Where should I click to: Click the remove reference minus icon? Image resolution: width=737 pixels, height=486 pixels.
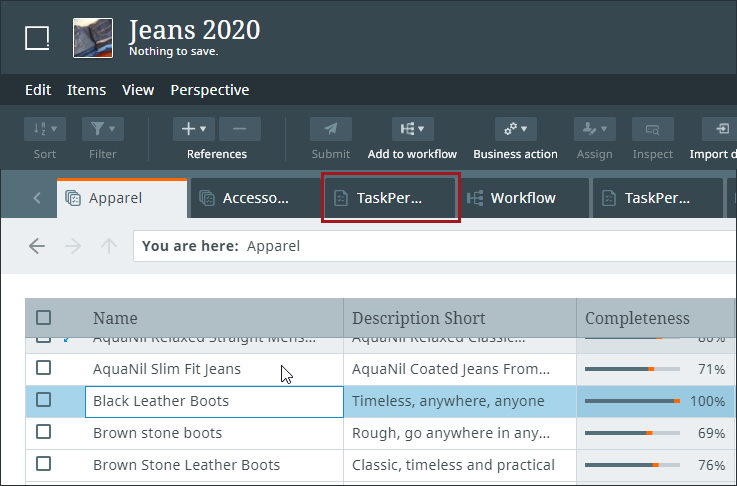(x=239, y=129)
